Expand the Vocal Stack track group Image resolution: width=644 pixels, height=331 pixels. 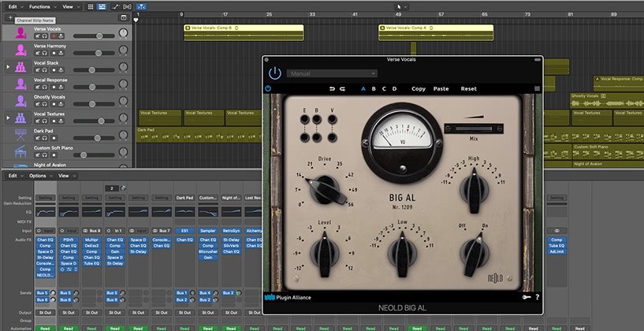tap(8, 67)
